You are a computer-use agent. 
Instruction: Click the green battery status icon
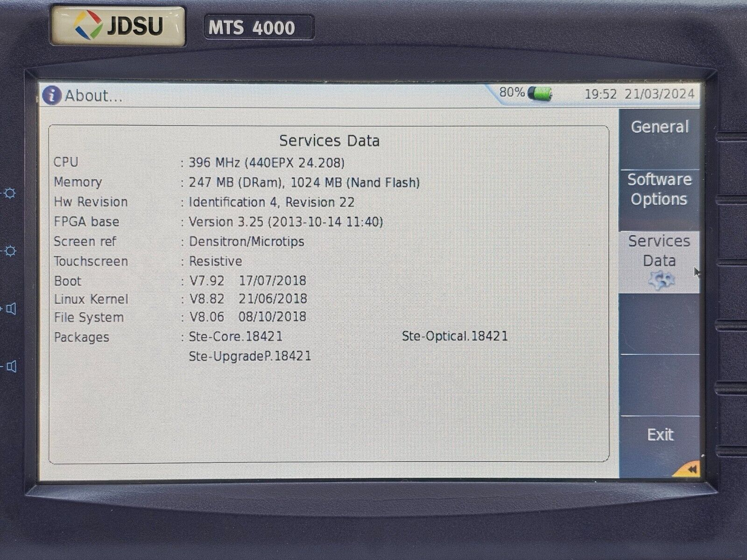click(540, 94)
